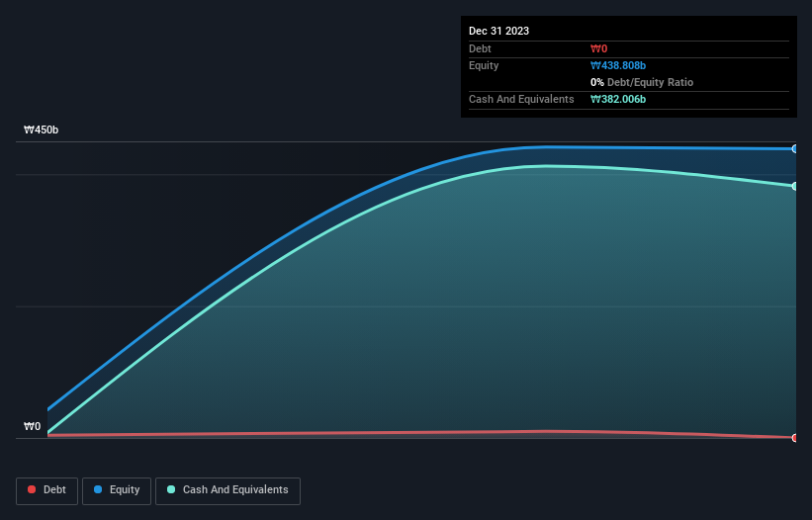812x520 pixels.
Task: Click the Equity row label in tooltip
Action: pos(484,65)
